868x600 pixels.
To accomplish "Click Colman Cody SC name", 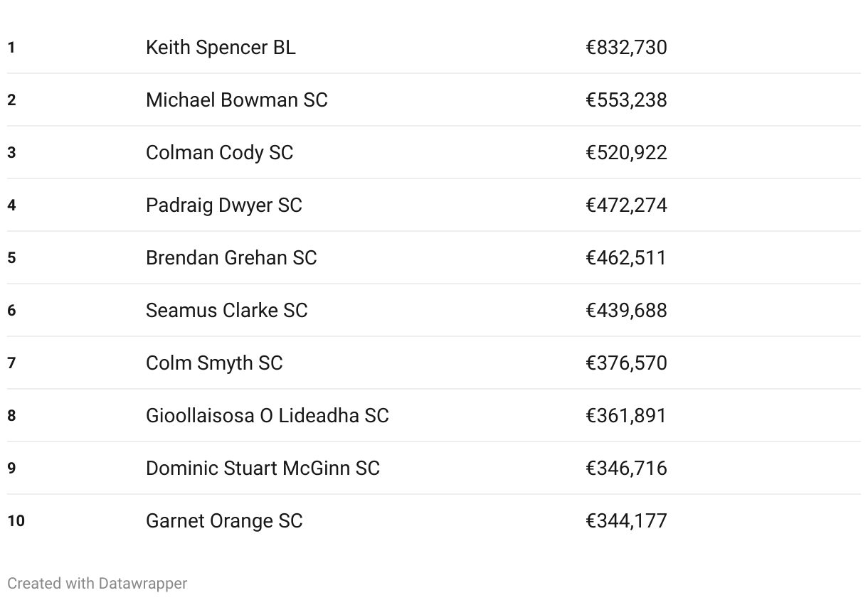I will click(x=219, y=153).
